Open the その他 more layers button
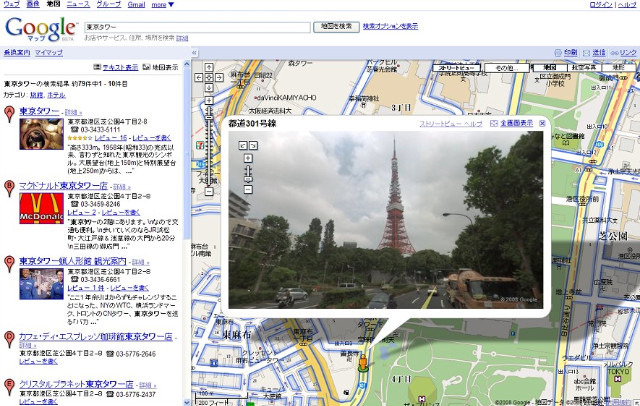Viewport: 640px width, 406px height. (x=507, y=68)
